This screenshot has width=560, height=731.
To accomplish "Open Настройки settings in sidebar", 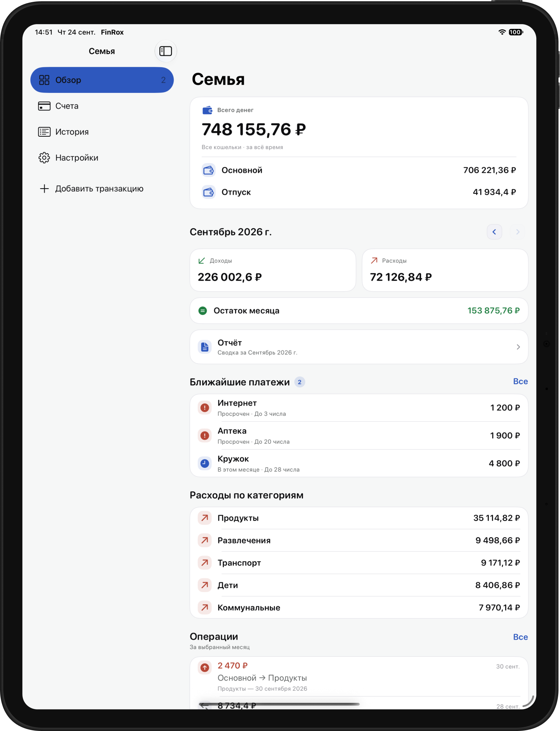I will point(102,158).
